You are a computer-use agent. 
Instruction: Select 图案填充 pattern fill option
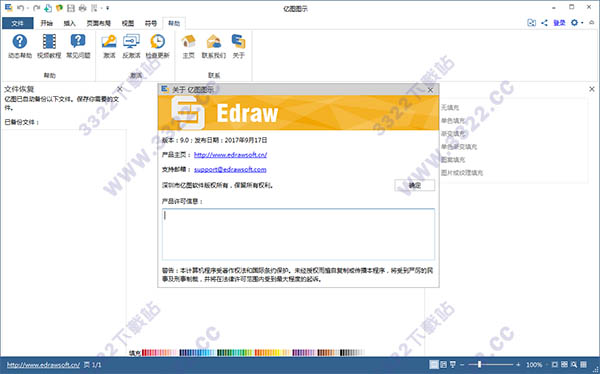tap(453, 160)
